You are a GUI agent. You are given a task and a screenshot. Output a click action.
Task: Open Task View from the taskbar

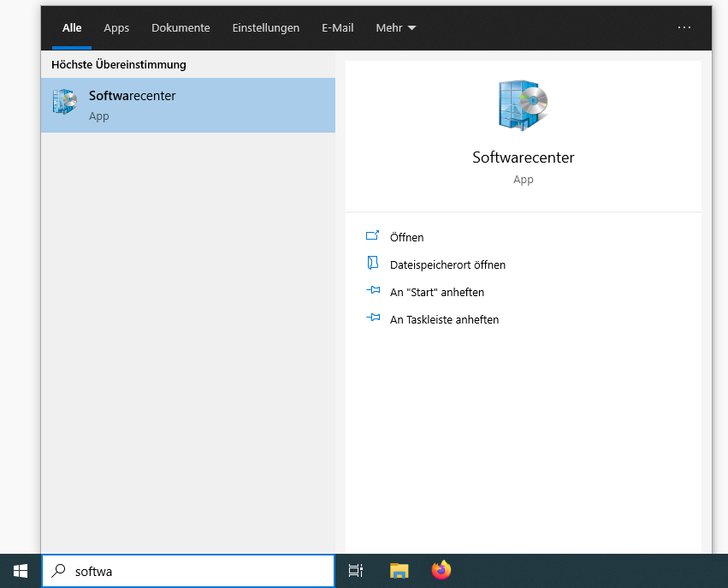point(356,571)
